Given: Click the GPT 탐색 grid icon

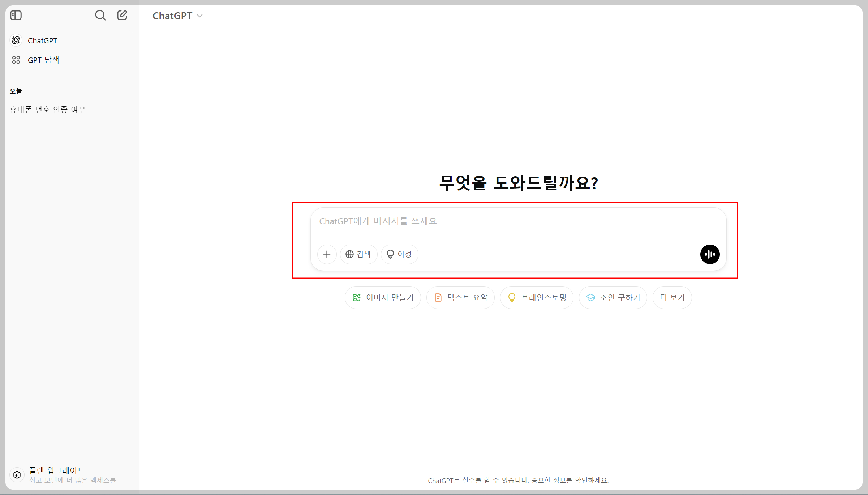Looking at the screenshot, I should (x=16, y=60).
